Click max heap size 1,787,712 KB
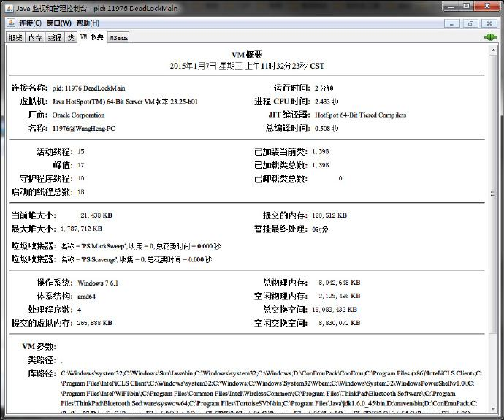Viewport: 504px width, 420px height. click(x=81, y=229)
